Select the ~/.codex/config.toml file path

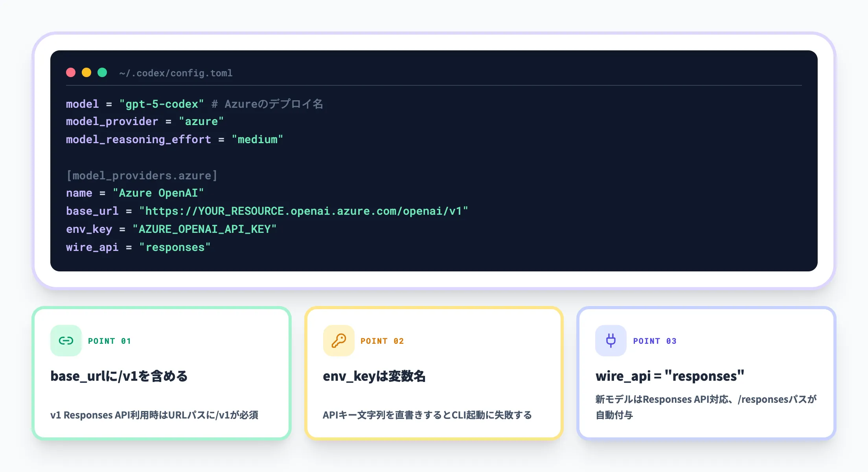[176, 73]
